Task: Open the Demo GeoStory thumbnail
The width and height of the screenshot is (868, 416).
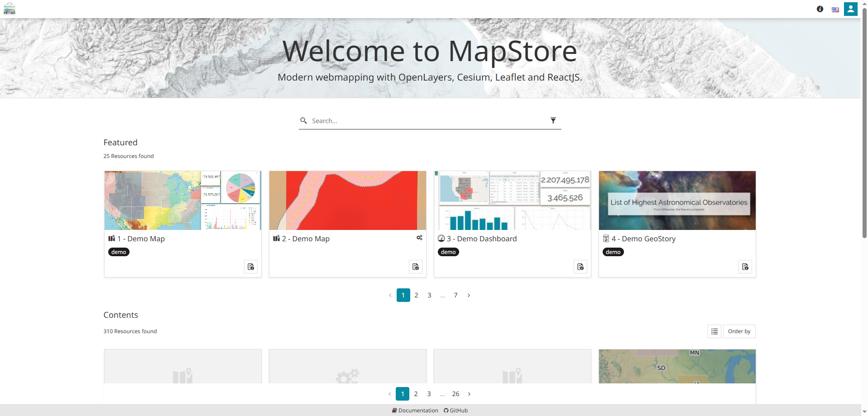Action: (677, 201)
